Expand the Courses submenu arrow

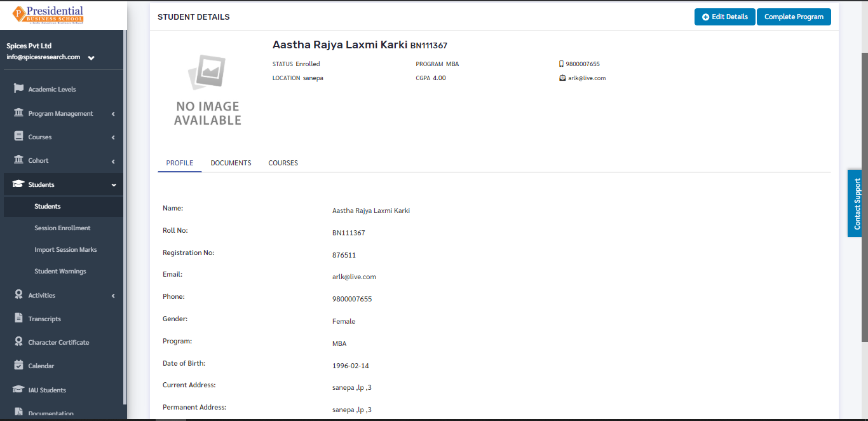(113, 137)
